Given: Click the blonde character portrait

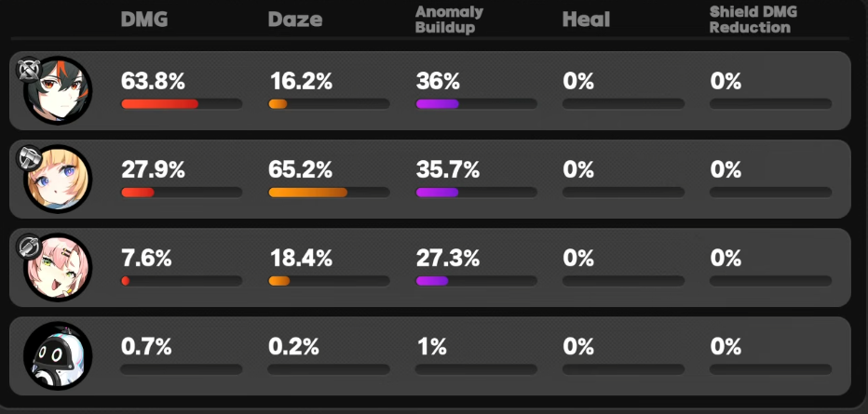Looking at the screenshot, I should (58, 179).
